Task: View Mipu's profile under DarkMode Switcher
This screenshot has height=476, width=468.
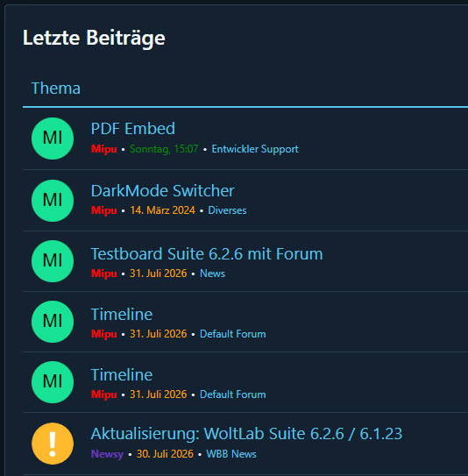Action: [x=104, y=210]
